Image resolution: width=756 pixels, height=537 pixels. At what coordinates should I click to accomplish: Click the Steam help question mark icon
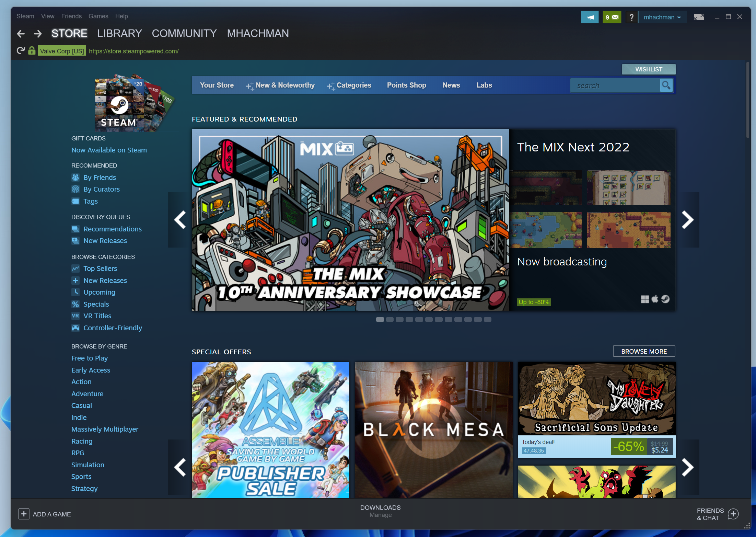point(631,16)
